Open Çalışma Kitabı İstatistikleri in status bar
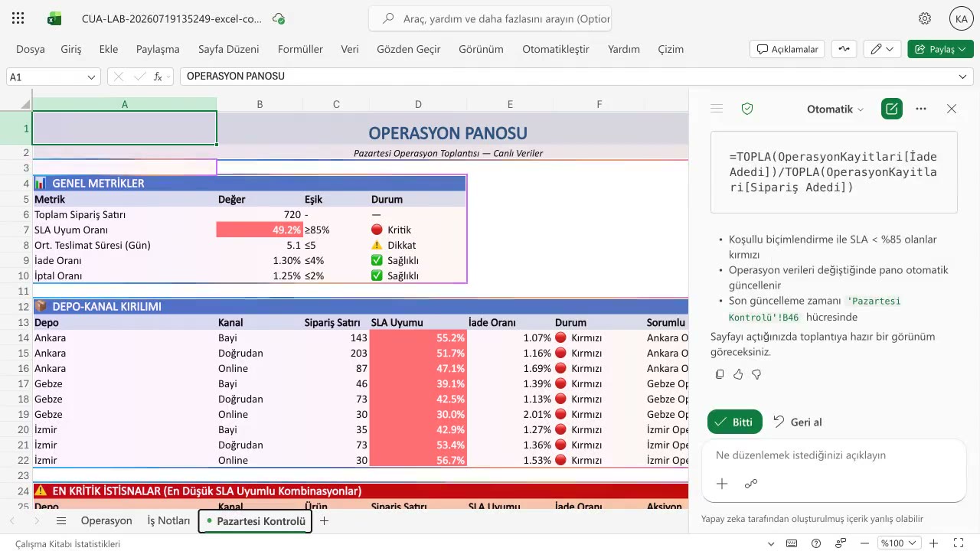 [68, 544]
